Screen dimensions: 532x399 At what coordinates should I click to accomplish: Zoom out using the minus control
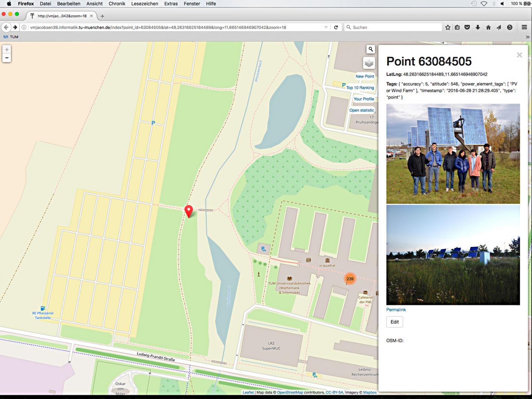(7, 58)
